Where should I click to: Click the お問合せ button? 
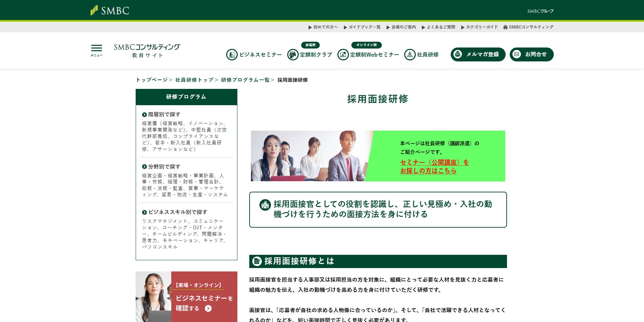(x=531, y=54)
